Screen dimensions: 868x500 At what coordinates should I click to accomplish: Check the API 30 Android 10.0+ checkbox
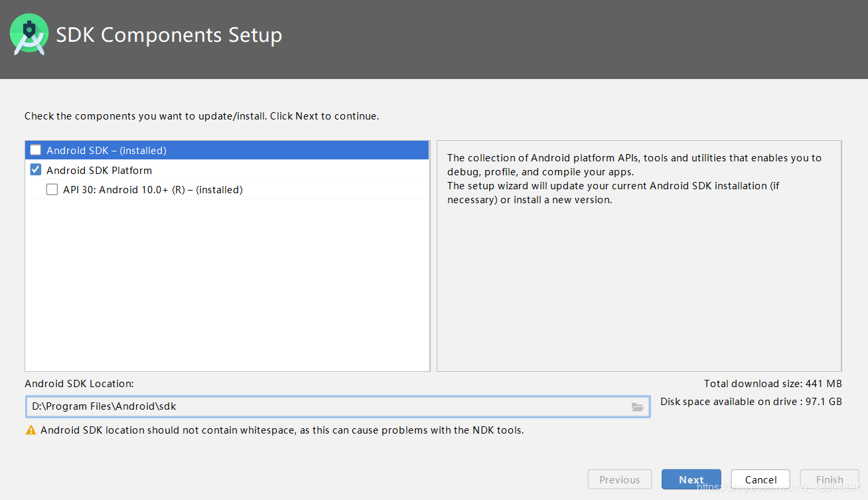pyautogui.click(x=52, y=190)
